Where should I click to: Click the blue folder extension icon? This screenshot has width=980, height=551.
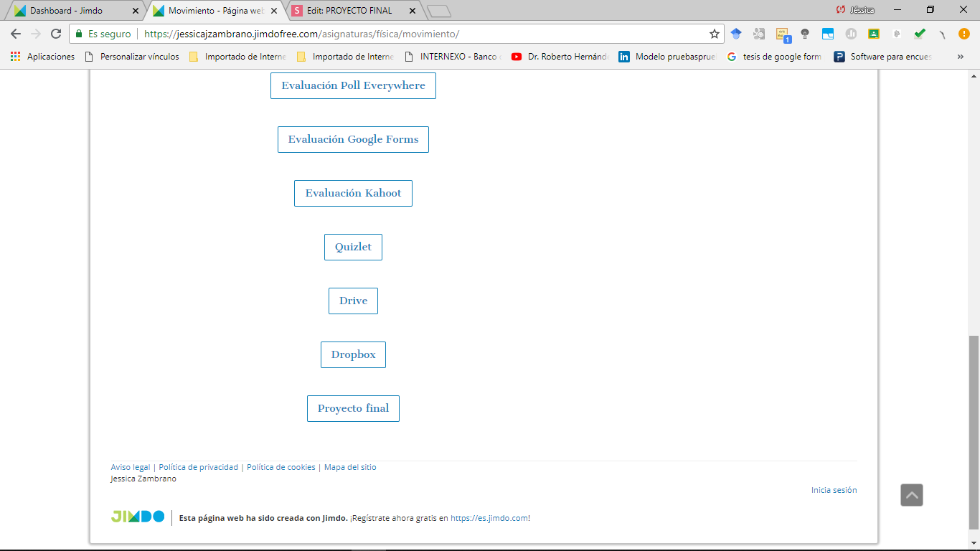tap(828, 34)
